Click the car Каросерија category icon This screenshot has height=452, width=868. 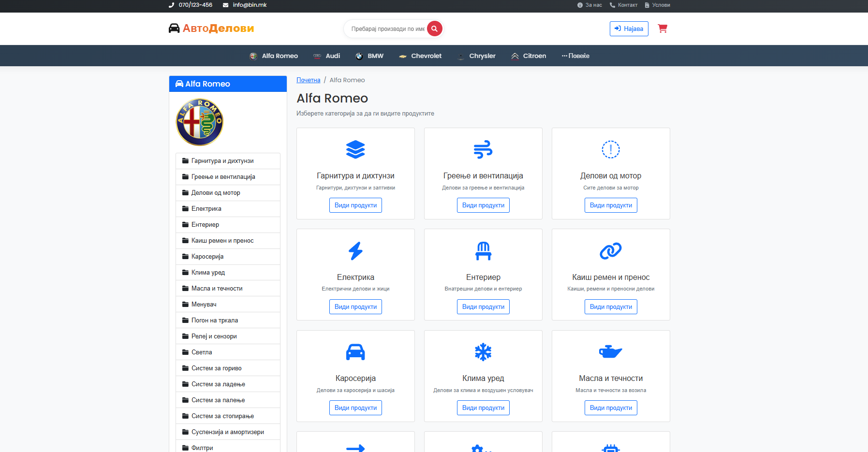(x=355, y=352)
